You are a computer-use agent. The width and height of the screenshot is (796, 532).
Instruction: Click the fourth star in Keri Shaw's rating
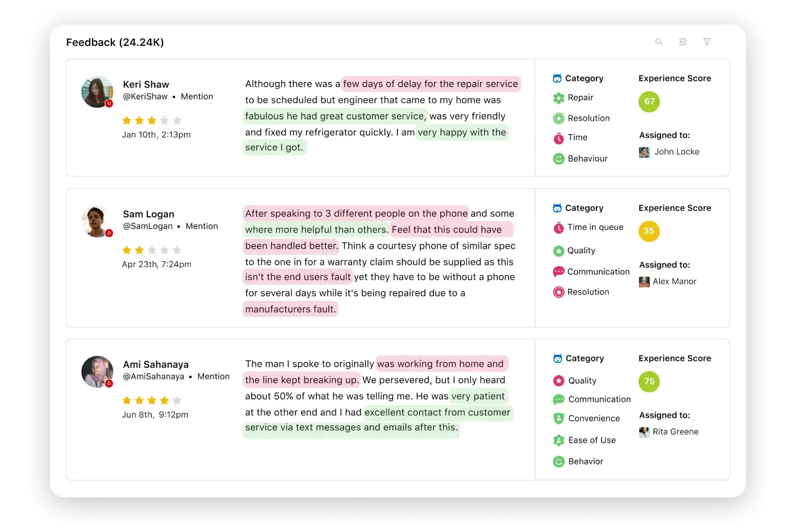pyautogui.click(x=165, y=120)
